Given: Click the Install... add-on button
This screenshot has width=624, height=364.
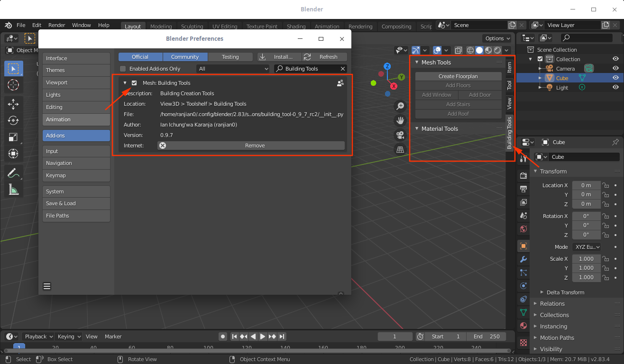Looking at the screenshot, I should coord(279,57).
